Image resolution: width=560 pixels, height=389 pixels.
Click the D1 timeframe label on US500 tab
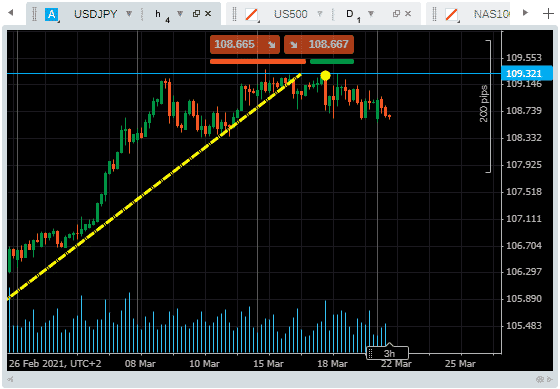pyautogui.click(x=353, y=15)
